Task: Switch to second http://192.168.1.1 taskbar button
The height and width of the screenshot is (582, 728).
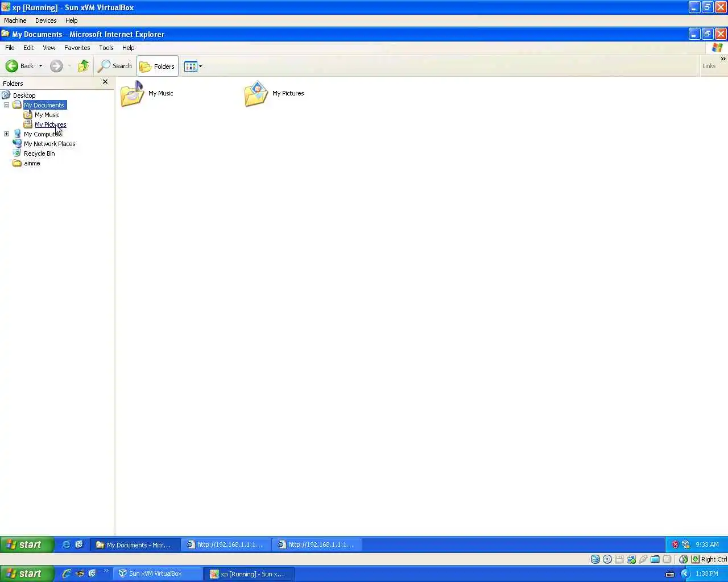Action: pos(317,544)
